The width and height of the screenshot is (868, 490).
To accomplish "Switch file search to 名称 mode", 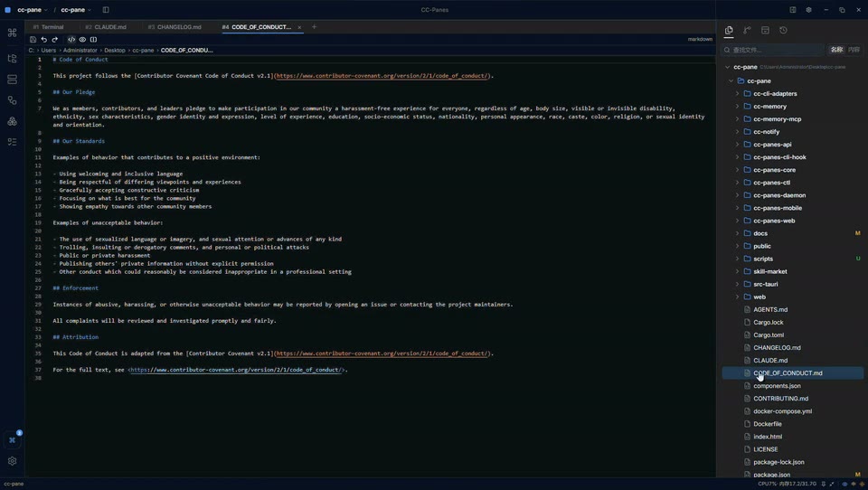I will pyautogui.click(x=836, y=50).
